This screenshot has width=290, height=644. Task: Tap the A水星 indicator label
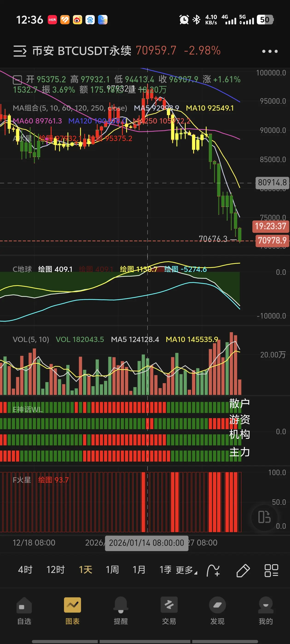(22, 138)
